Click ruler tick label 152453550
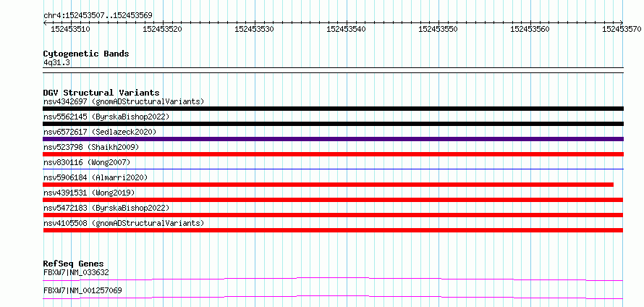Screen dimensions: 644x307 pos(438,29)
